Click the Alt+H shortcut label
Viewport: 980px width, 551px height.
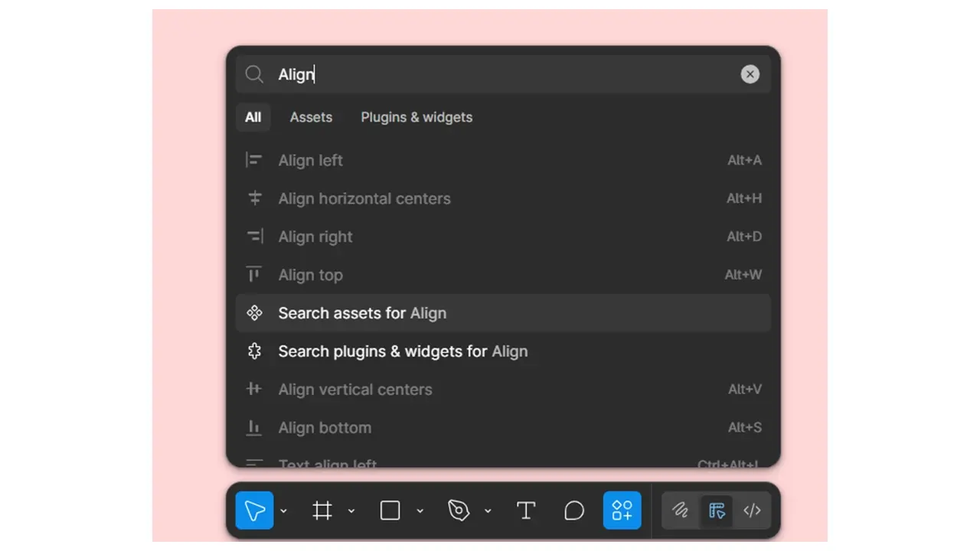[744, 198]
